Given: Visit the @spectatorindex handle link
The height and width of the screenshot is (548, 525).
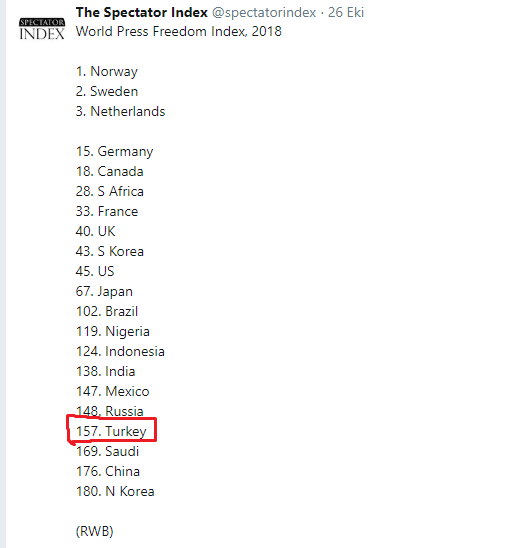Looking at the screenshot, I should click(264, 13).
